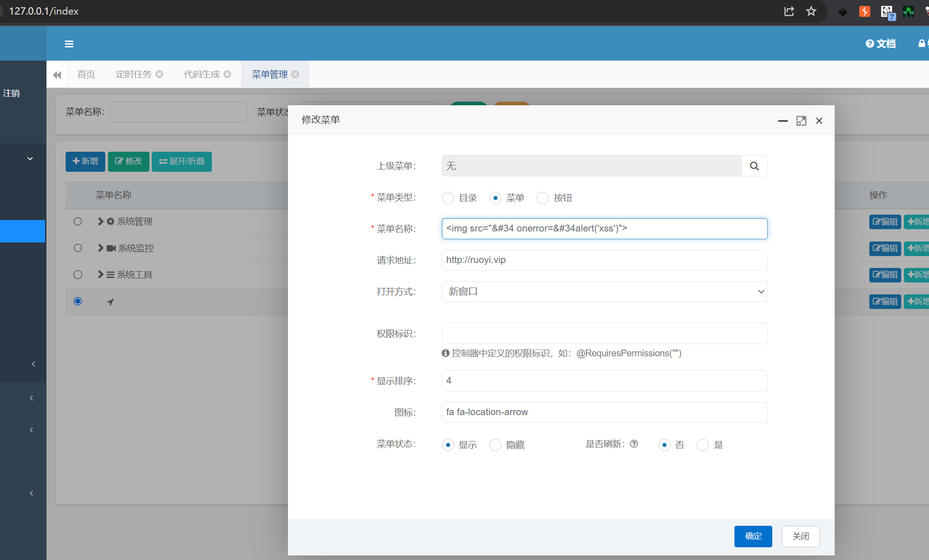Select the 目录 menu type radio

pyautogui.click(x=448, y=198)
